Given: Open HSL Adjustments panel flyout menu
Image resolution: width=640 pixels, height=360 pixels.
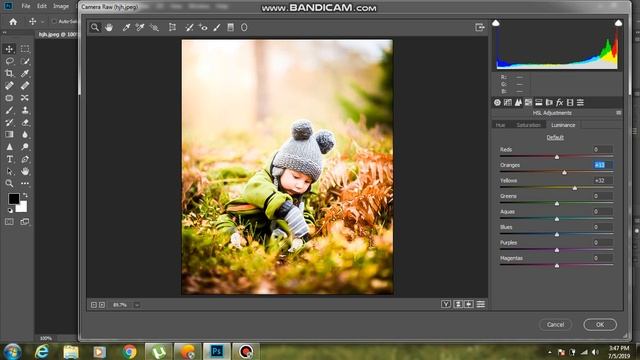Looking at the screenshot, I should click(619, 113).
